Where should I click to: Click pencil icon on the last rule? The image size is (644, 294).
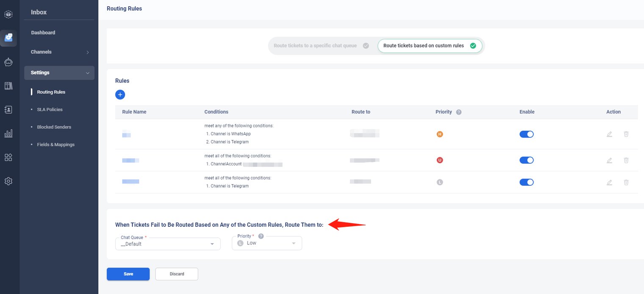tap(609, 182)
